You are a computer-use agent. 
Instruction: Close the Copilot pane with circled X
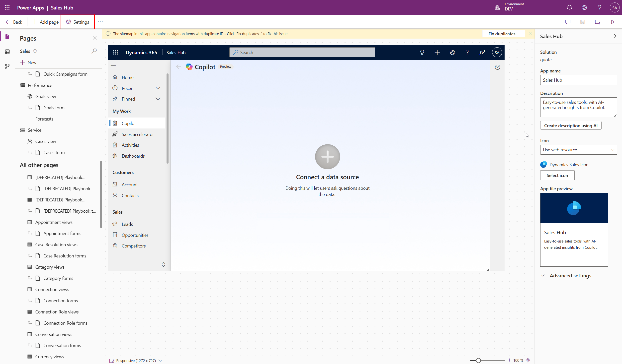(497, 67)
